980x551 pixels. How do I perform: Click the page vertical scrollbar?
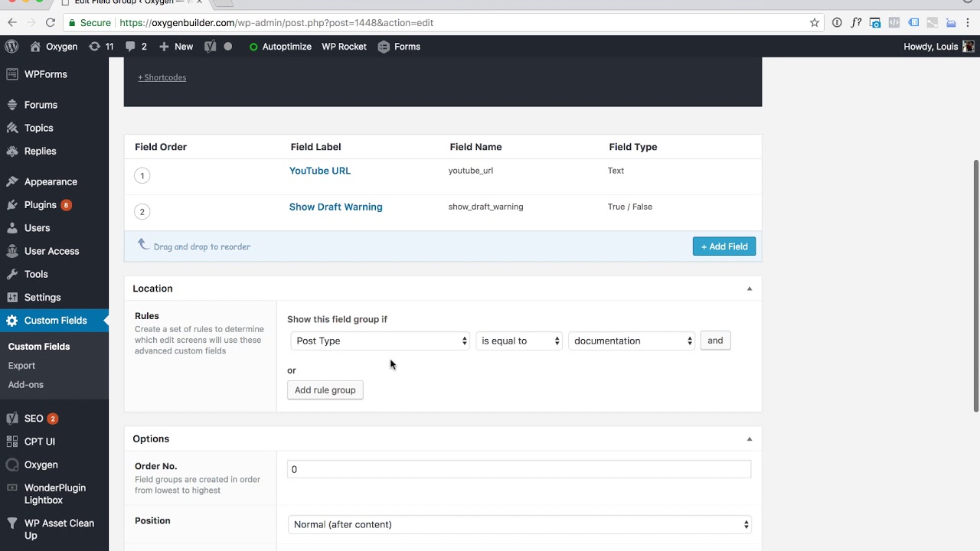975,287
